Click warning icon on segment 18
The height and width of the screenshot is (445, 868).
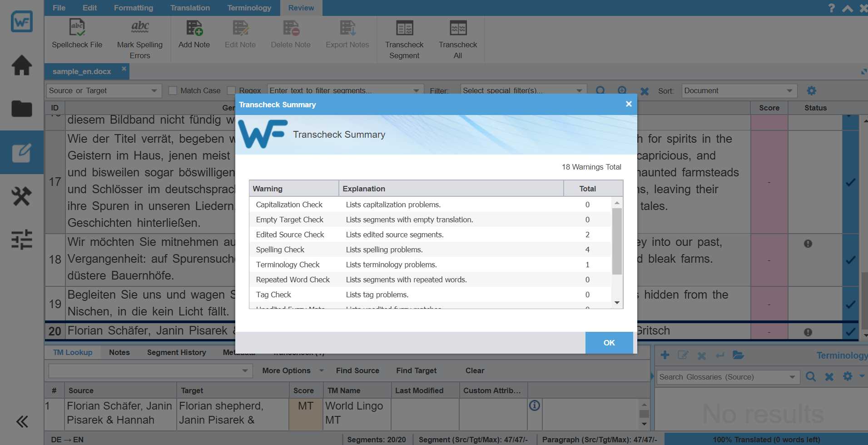coord(808,244)
